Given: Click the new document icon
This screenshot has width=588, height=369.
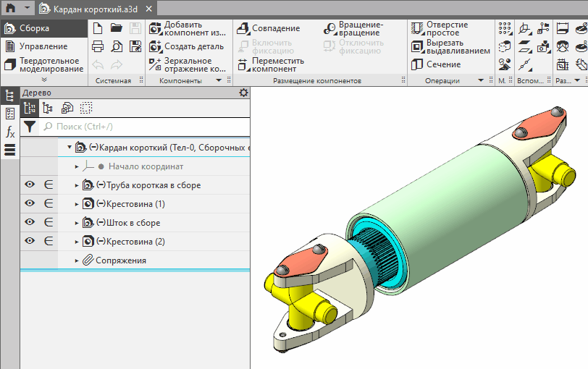Looking at the screenshot, I should (98, 28).
